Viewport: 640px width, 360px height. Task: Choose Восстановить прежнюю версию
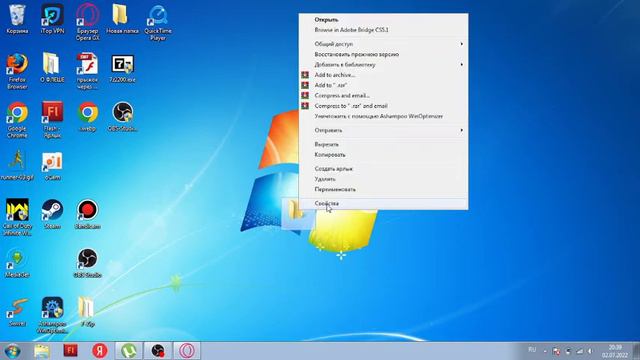click(x=383, y=54)
